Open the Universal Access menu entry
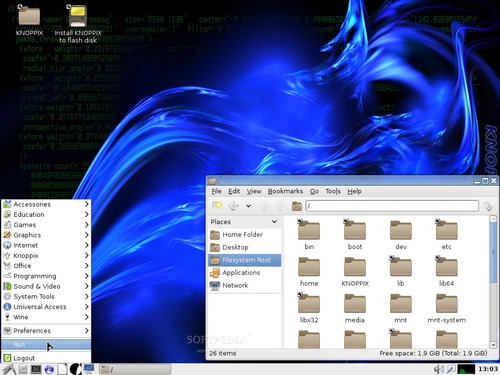 46,307
